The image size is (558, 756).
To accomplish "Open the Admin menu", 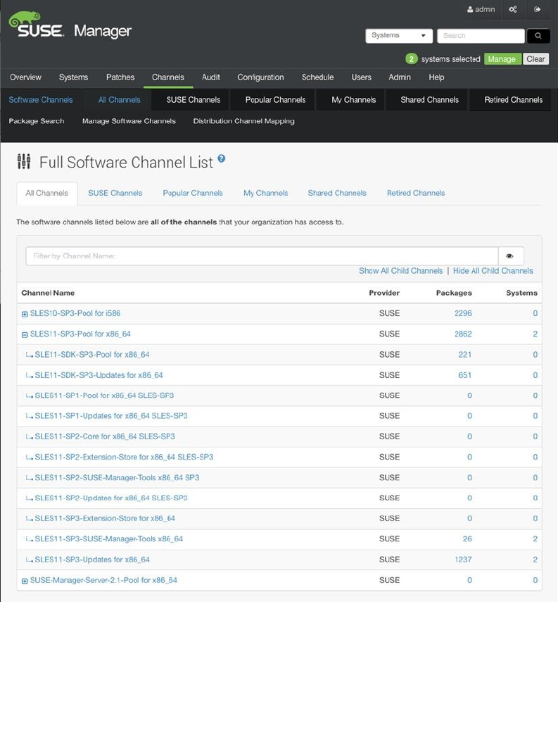I will pos(400,77).
